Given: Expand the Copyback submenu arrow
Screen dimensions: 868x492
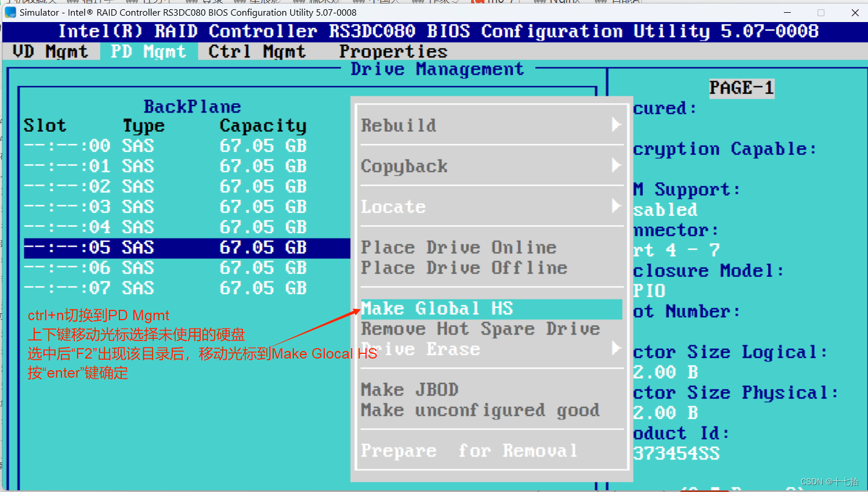Looking at the screenshot, I should pos(616,165).
